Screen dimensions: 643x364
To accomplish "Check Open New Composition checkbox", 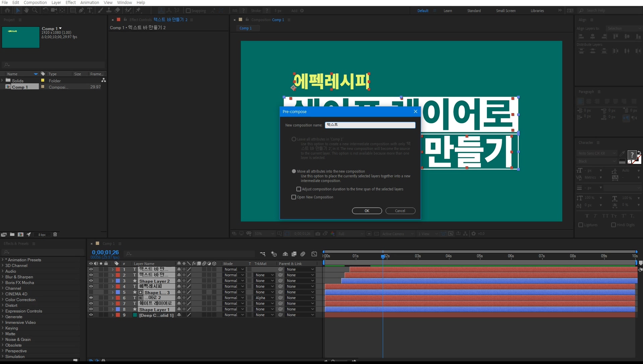I will pyautogui.click(x=294, y=197).
